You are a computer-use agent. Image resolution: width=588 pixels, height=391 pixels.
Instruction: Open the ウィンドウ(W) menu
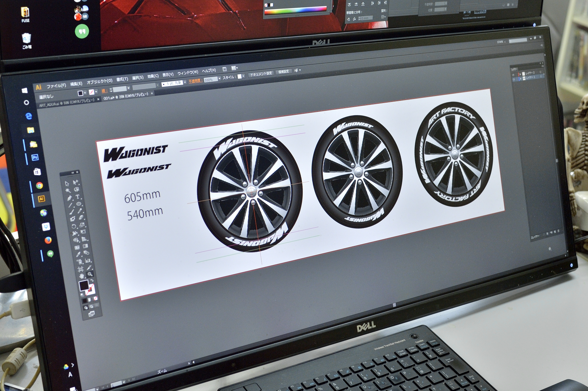tap(188, 73)
